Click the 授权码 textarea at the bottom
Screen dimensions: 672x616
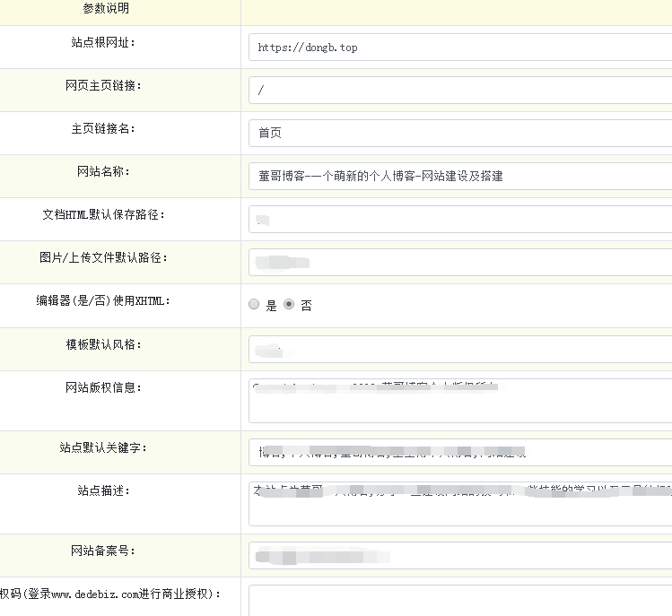(460, 600)
